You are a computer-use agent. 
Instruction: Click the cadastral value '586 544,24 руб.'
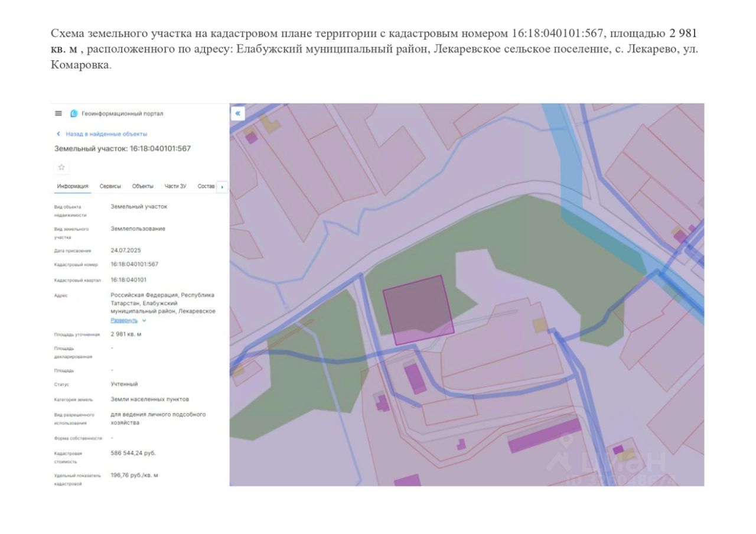[133, 453]
